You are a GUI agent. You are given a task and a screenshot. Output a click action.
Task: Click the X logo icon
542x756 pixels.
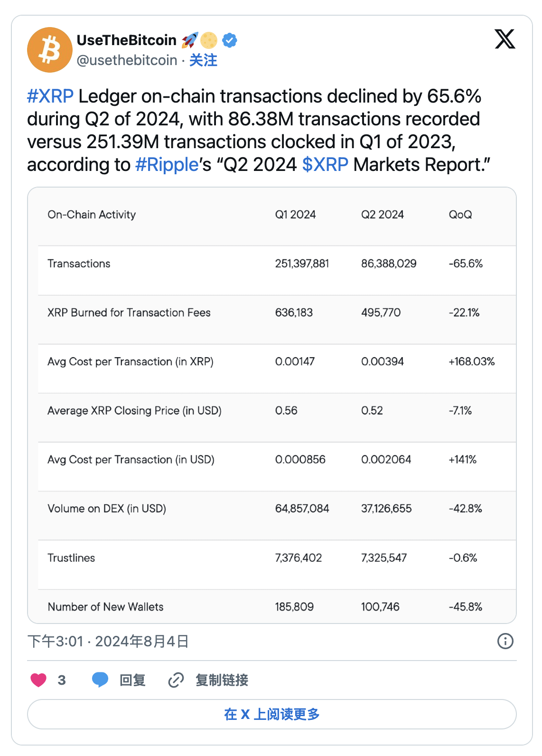[505, 39]
